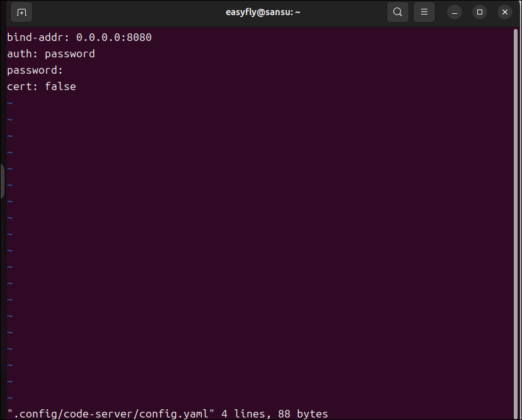Open the terminal search tool
The image size is (522, 420).
point(398,13)
